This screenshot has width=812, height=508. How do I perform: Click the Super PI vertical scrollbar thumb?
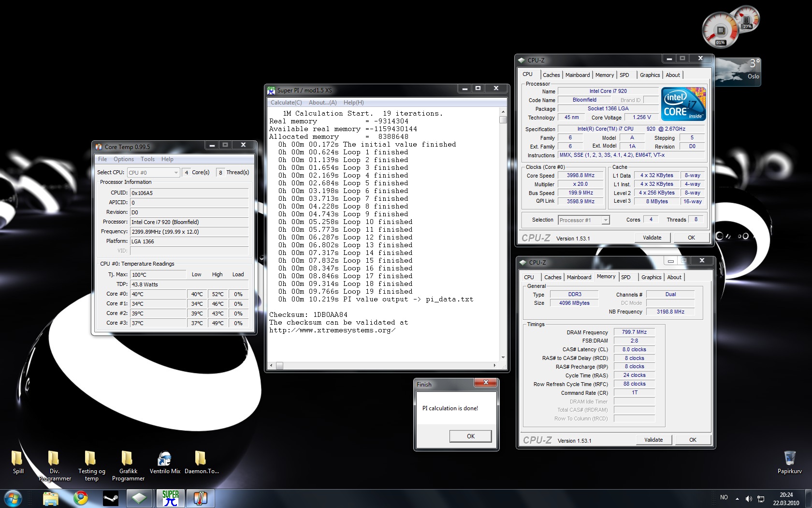tap(503, 120)
